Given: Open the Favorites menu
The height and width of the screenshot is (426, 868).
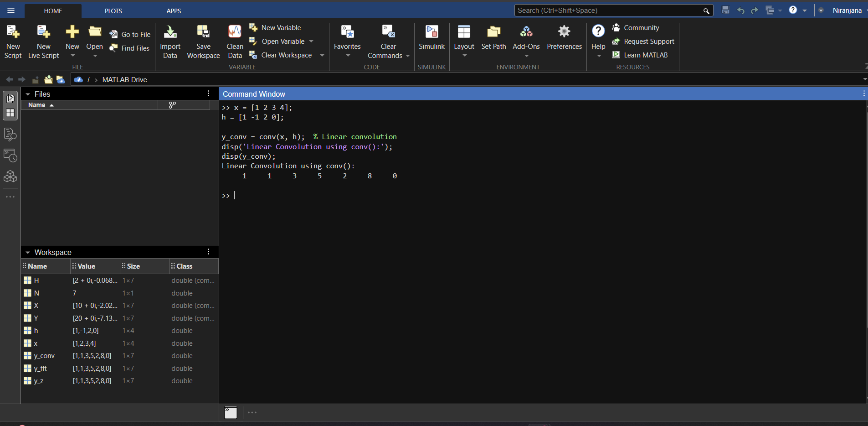Looking at the screenshot, I should (x=347, y=42).
